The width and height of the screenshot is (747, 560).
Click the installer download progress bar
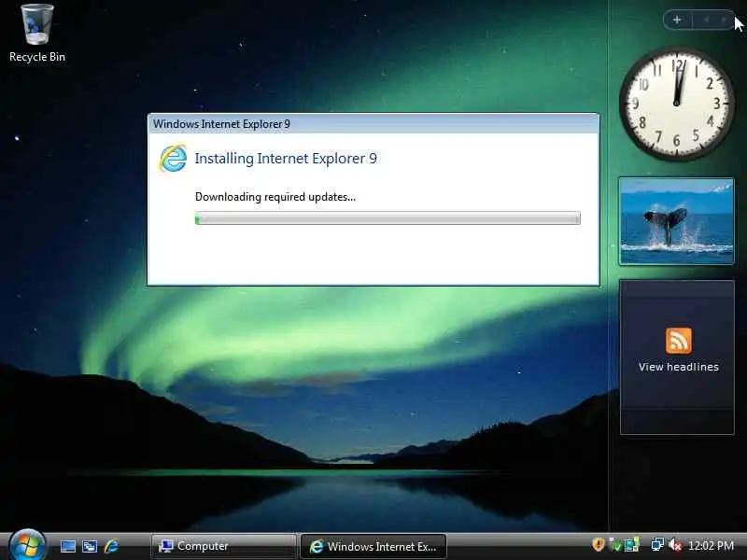(388, 218)
